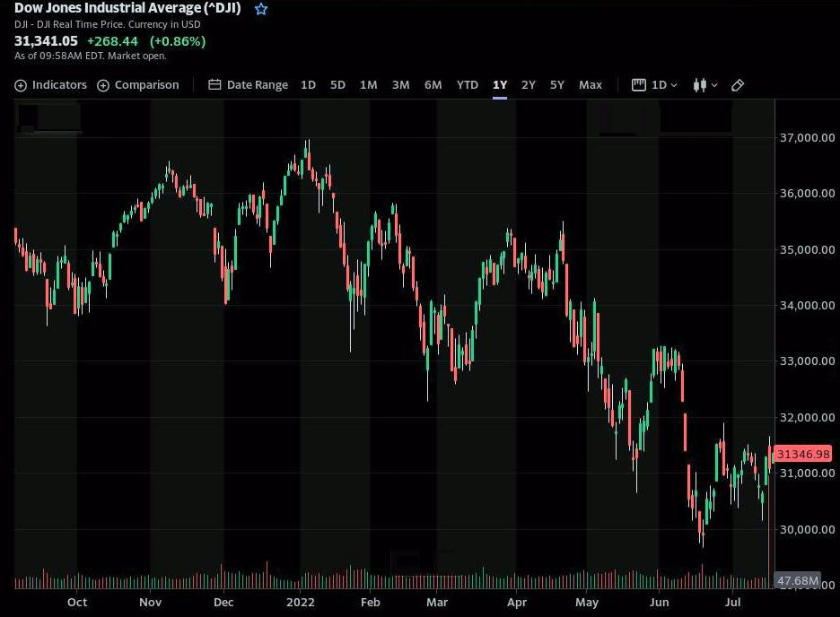Switch to the 2Y range

coord(529,85)
